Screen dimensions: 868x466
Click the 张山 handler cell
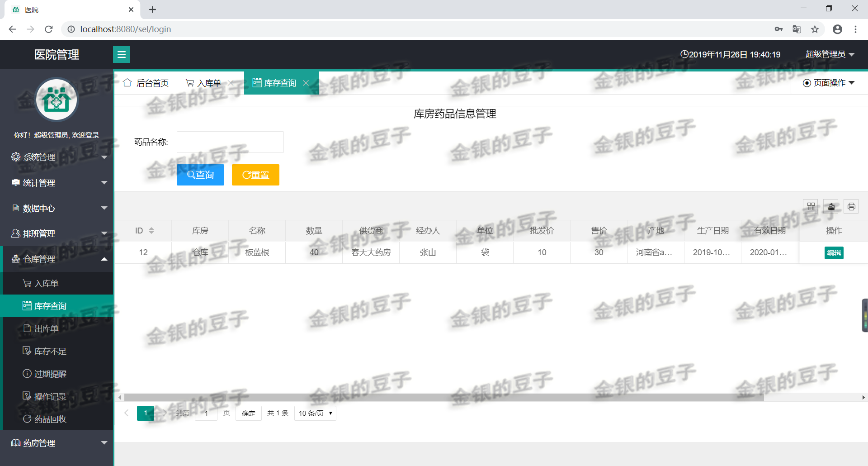coord(428,252)
